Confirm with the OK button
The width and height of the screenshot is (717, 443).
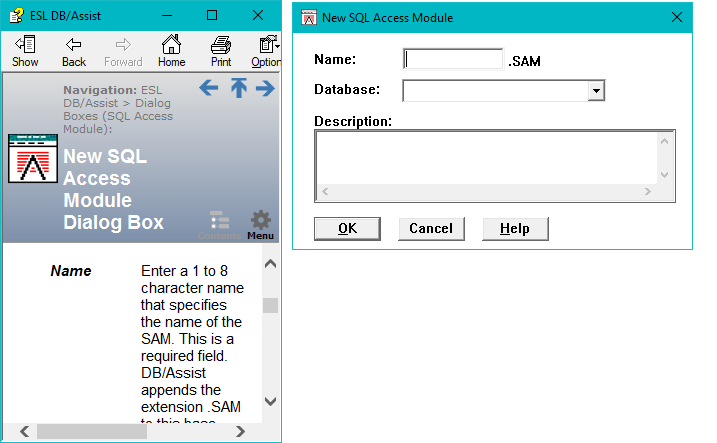coord(347,229)
